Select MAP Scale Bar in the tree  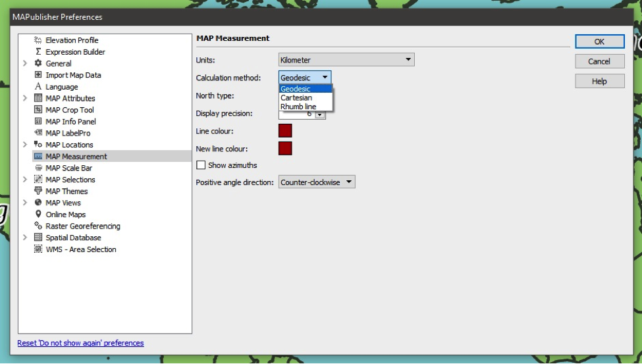coord(68,168)
